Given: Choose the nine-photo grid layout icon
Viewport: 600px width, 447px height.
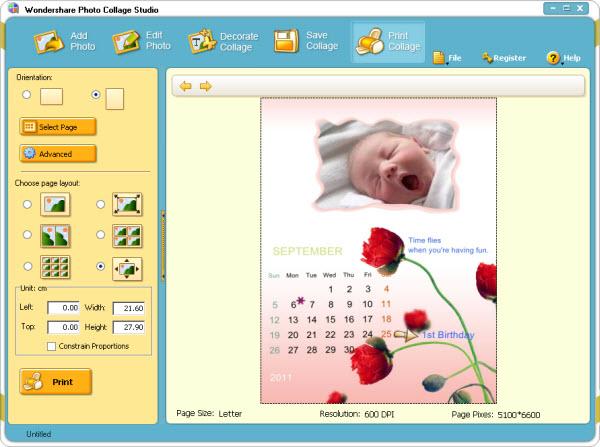Looking at the screenshot, I should (x=53, y=267).
